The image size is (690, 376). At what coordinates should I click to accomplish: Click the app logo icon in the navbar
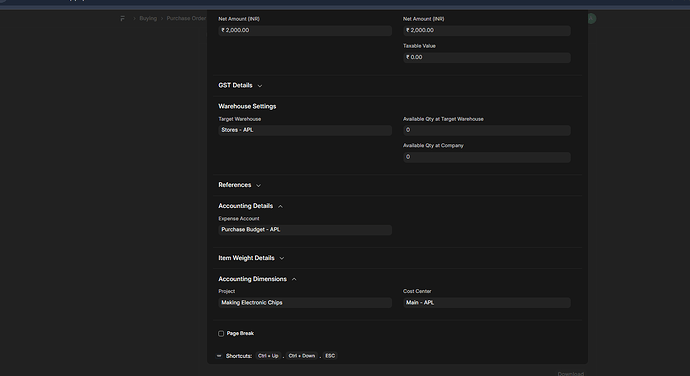click(x=122, y=18)
